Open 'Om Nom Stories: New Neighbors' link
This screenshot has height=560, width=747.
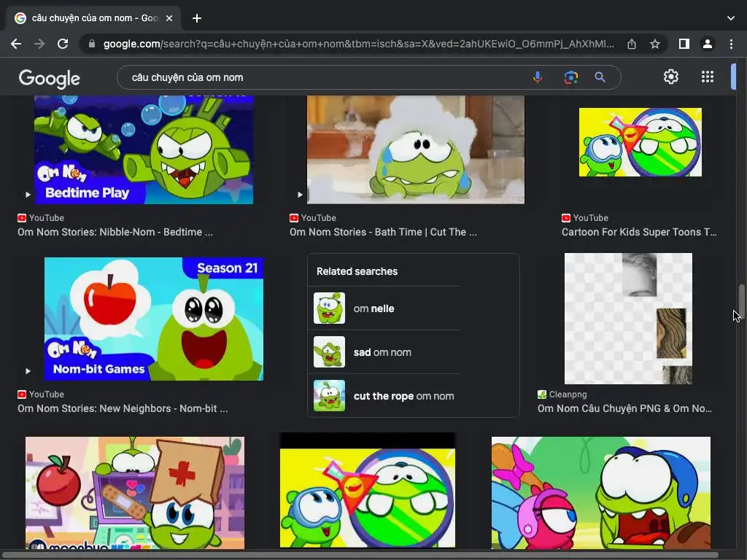[123, 408]
